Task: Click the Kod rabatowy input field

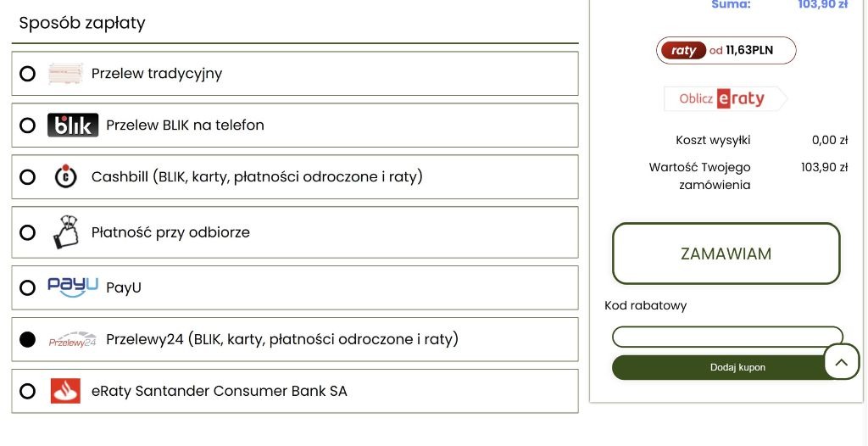Action: tap(727, 337)
